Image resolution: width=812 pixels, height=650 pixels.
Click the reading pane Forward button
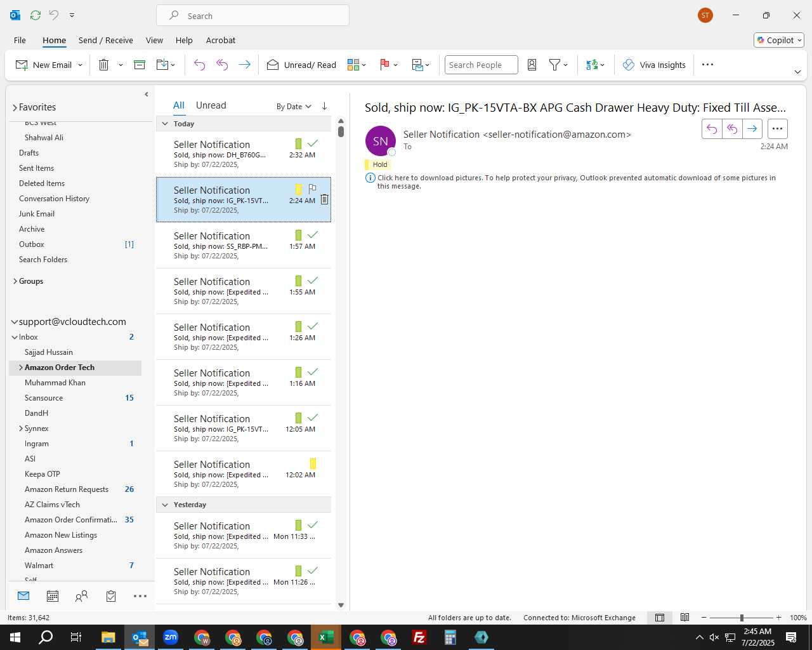(x=752, y=129)
